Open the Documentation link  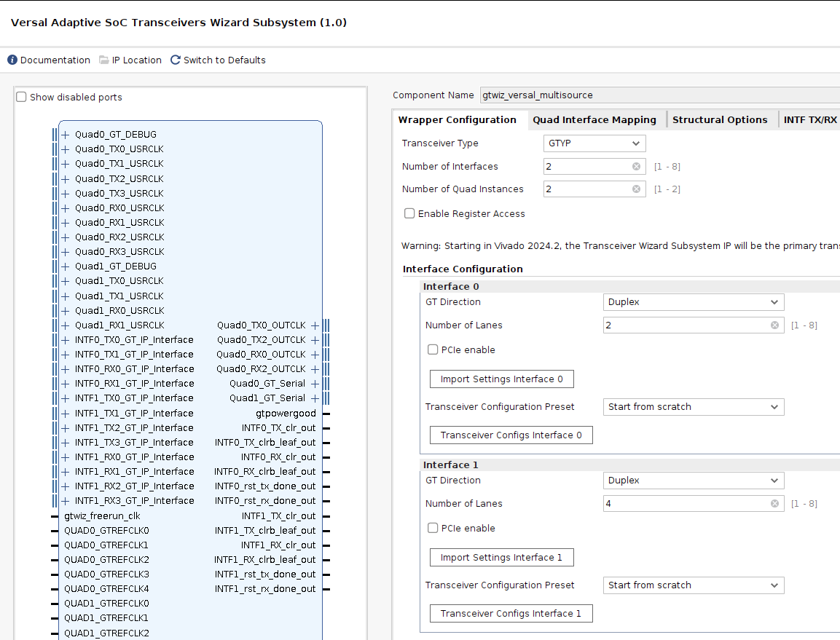coord(55,60)
